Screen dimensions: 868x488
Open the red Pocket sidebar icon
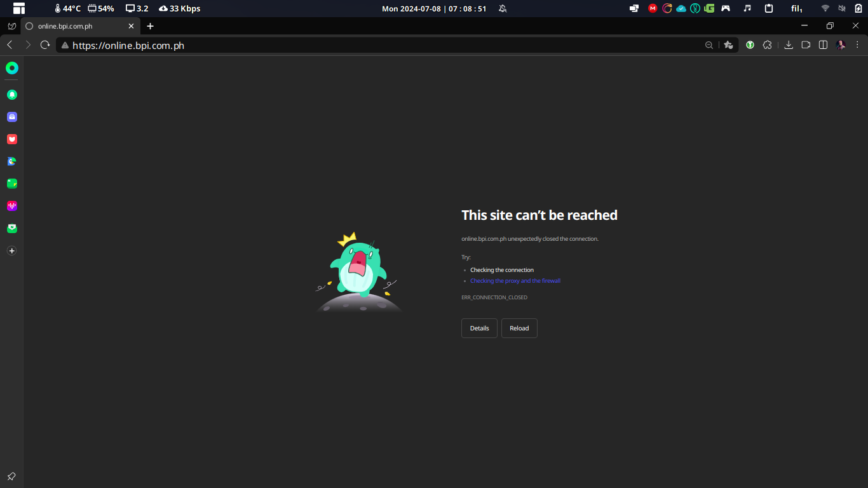(12, 139)
